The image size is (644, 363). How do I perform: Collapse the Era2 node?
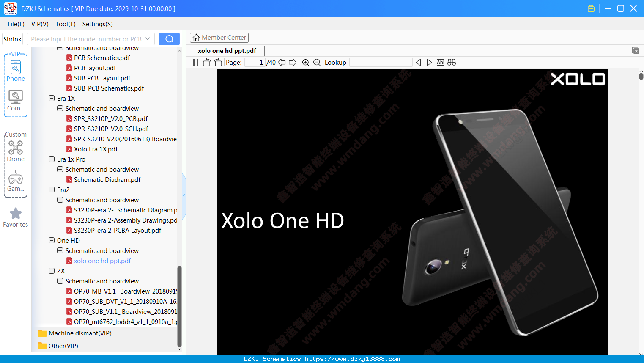pyautogui.click(x=52, y=190)
